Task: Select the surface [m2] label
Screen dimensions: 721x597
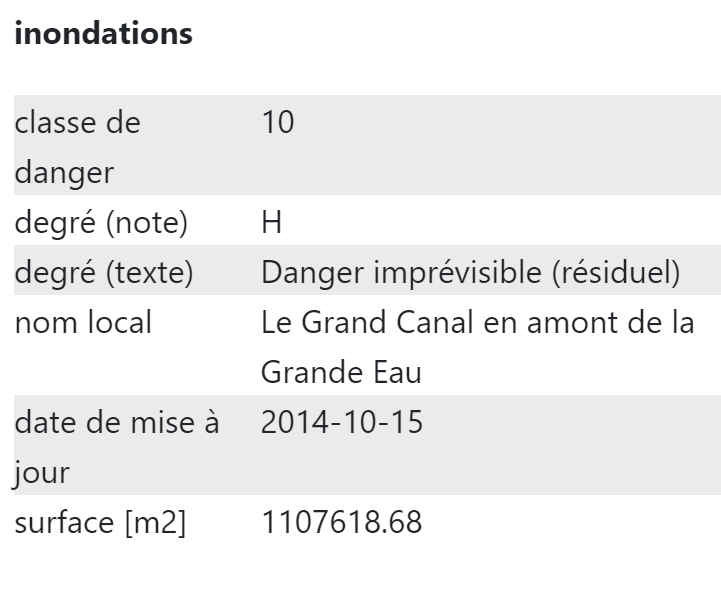Action: (100, 522)
